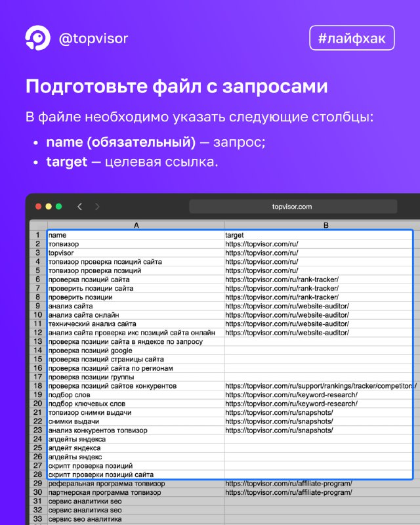Select 'подбор слов' cell
The width and height of the screenshot is (420, 525).
coord(136,395)
